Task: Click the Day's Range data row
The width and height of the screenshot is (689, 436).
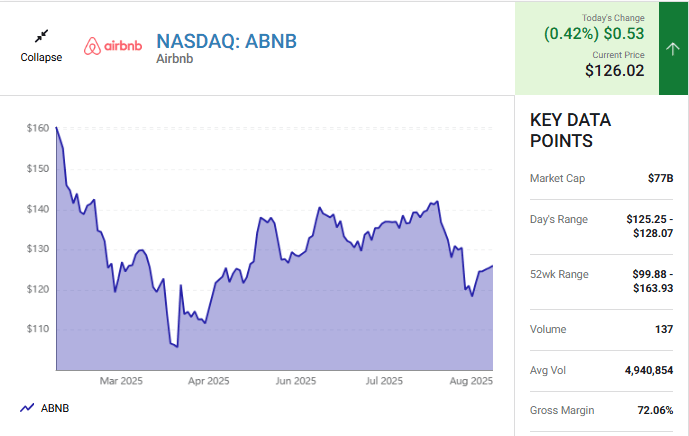Action: 601,226
